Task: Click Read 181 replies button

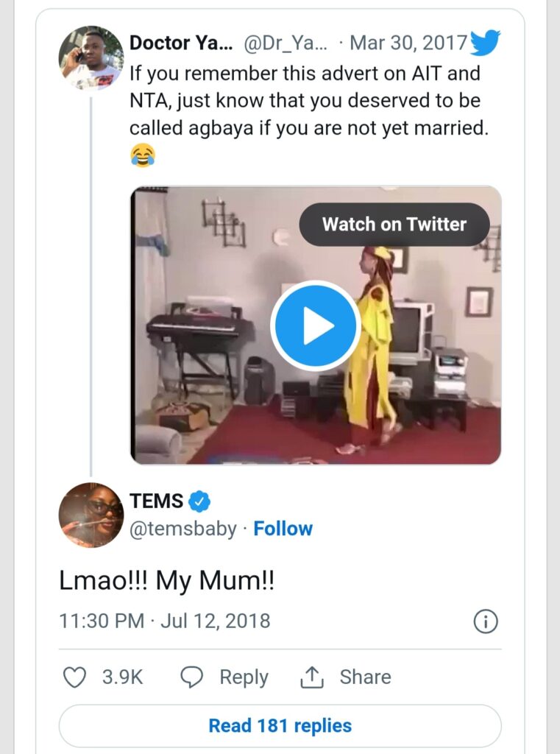Action: pos(280,725)
